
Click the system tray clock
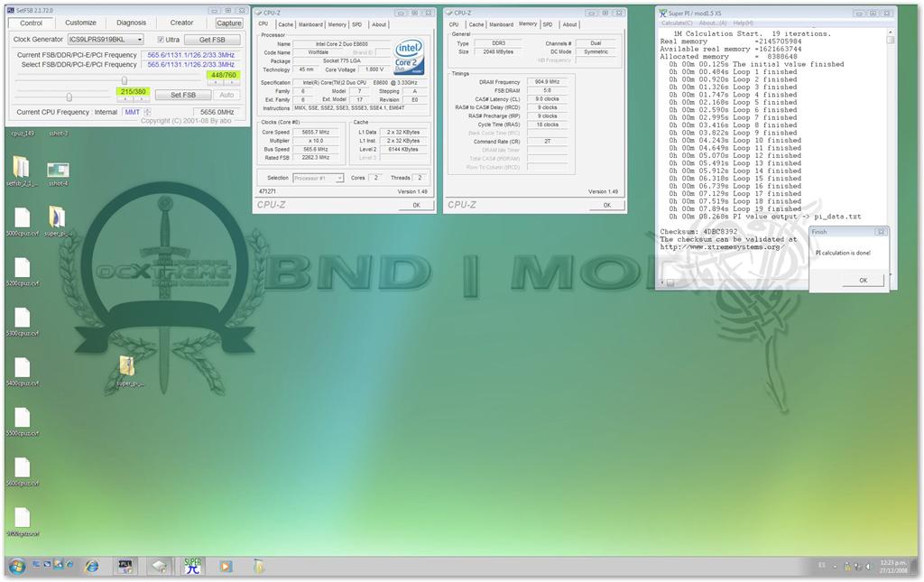point(893,567)
